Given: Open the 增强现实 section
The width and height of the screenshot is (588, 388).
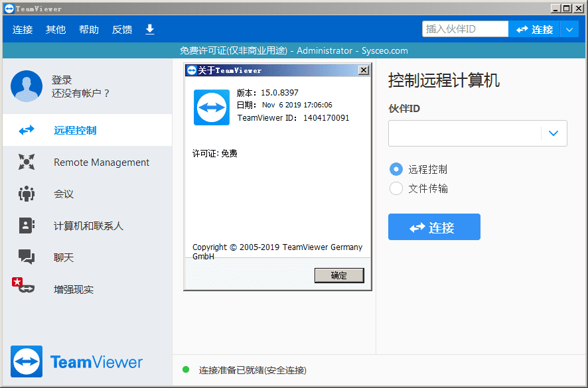Looking at the screenshot, I should point(87,289).
